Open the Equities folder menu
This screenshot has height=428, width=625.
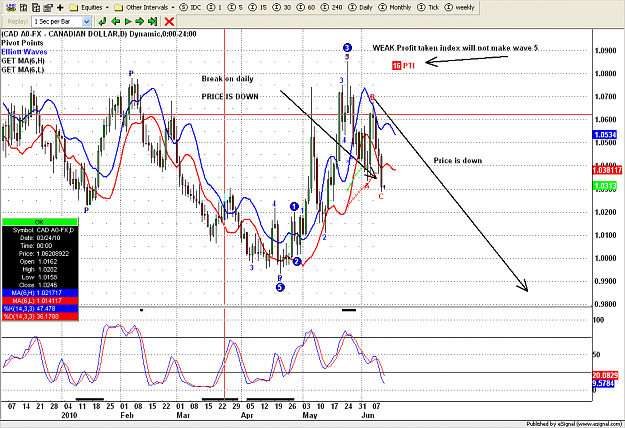tap(89, 7)
